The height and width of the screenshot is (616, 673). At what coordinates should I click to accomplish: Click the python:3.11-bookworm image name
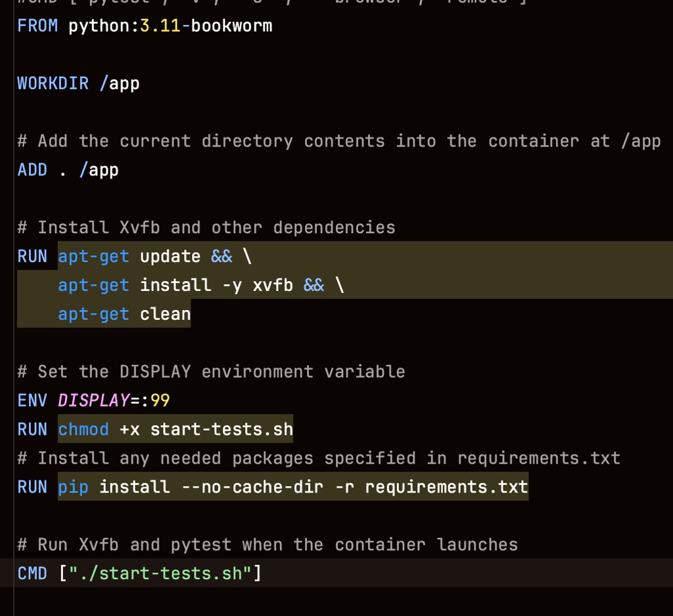(170, 26)
